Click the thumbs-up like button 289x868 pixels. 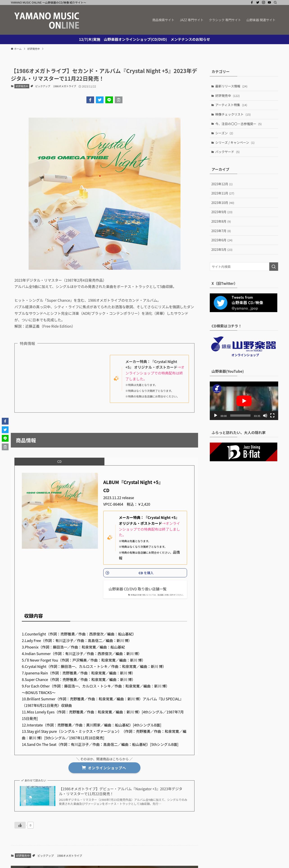20,825
